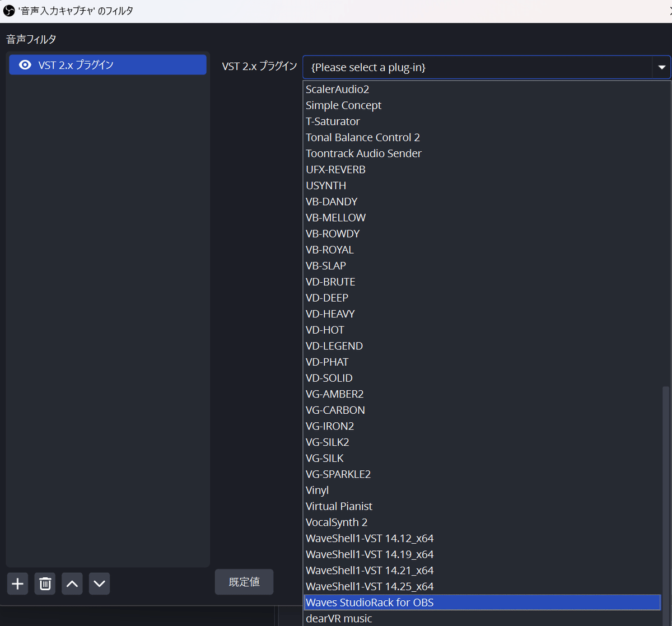This screenshot has width=672, height=626.
Task: Select WaveShell1-VST 14.12_x64
Action: tap(482, 539)
